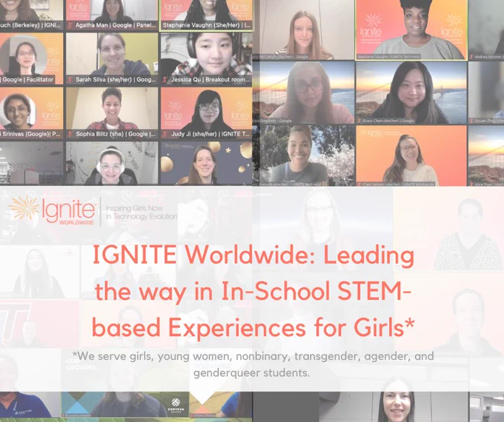Click 'the way in In-School STEM-' headline line

(x=253, y=292)
